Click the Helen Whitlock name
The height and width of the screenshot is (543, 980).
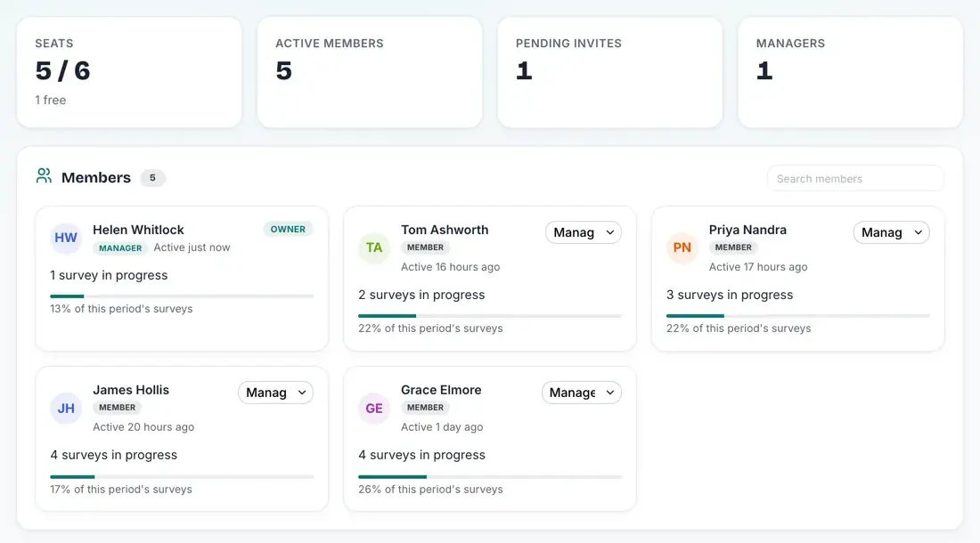click(138, 230)
